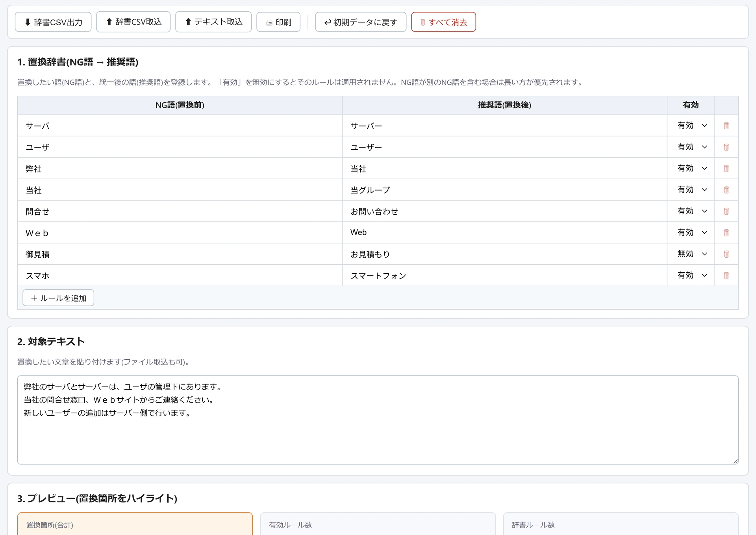
Task: Click the 印刷 print button
Action: [x=278, y=22]
